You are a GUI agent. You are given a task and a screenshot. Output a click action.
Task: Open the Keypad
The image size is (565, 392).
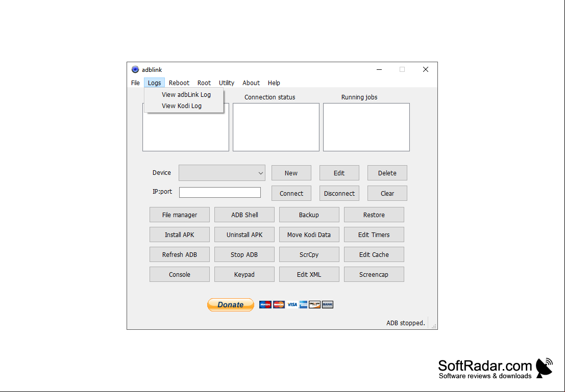pyautogui.click(x=244, y=274)
